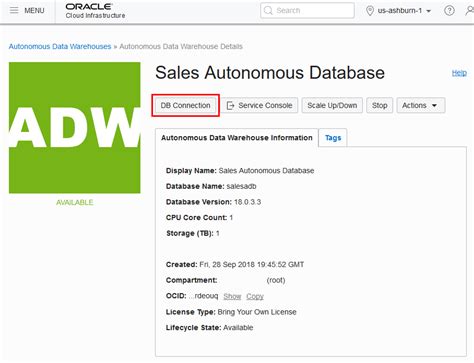Open the Help link near title

pyautogui.click(x=459, y=73)
